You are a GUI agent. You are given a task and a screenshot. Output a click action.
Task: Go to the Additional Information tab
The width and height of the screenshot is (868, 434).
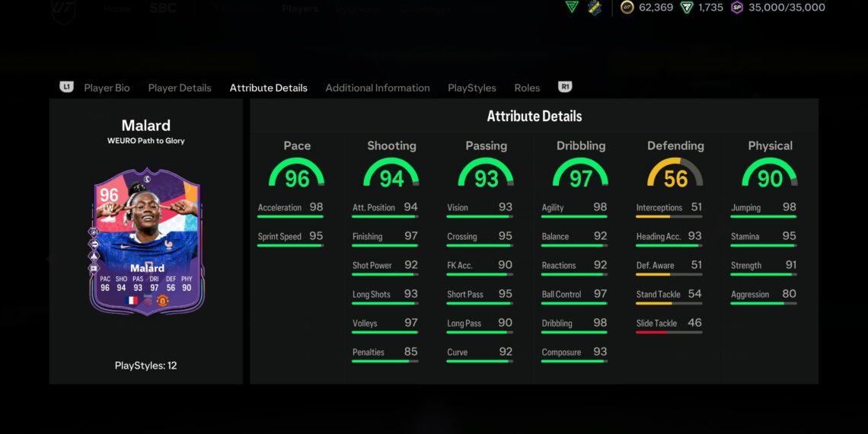[378, 88]
